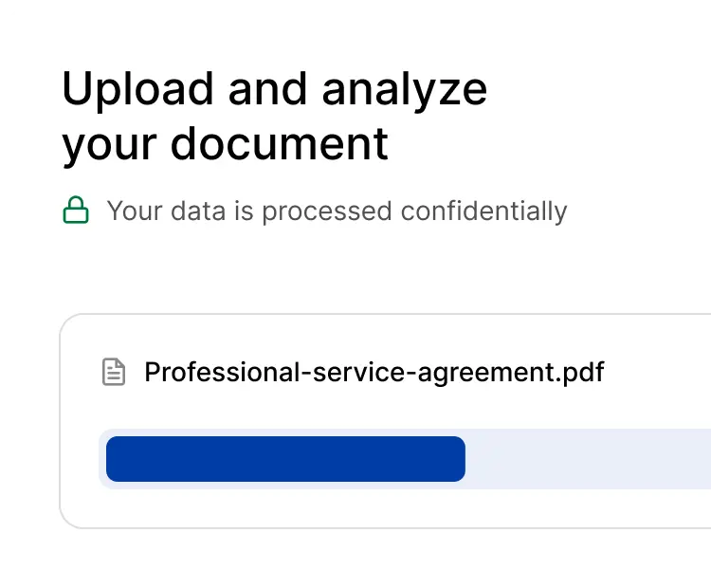Click the "your document" heading line
This screenshot has width=711, height=588.
click(225, 145)
